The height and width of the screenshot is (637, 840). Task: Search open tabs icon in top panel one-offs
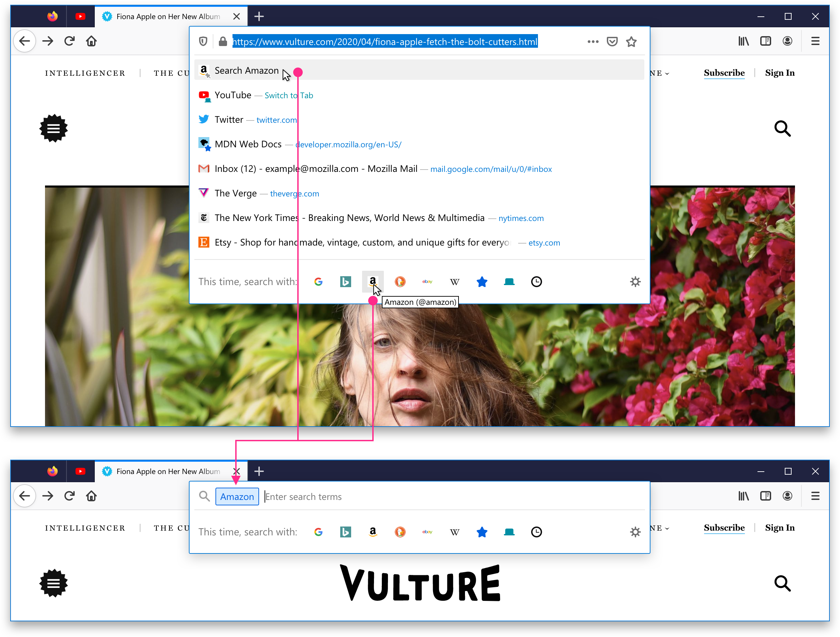coord(509,282)
